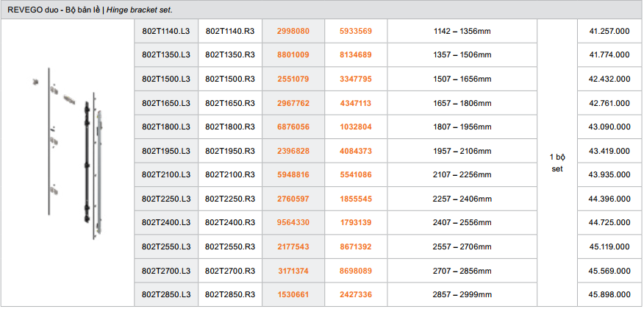Click orange article number 2551079

(x=293, y=79)
